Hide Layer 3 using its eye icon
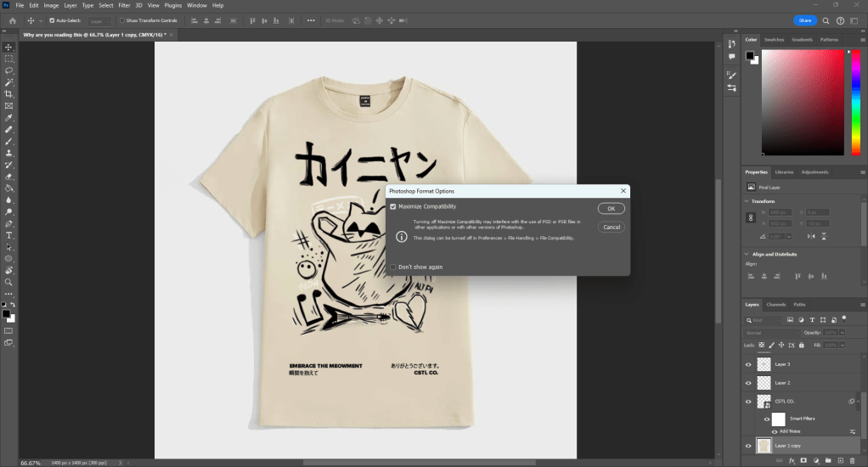Screen dimensions: 868x467 [x=748, y=364]
